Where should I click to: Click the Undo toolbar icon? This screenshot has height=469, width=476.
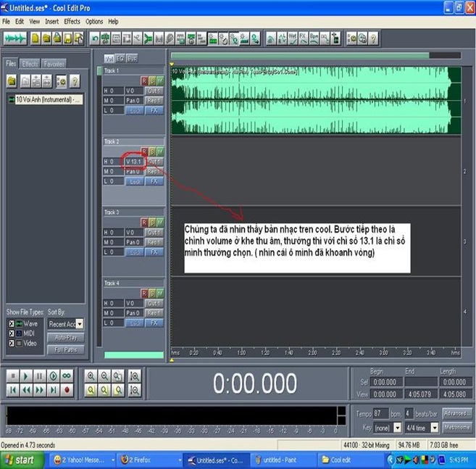point(95,39)
